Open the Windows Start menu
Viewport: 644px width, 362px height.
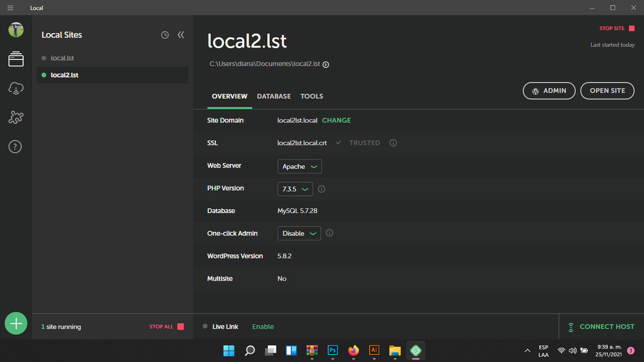[x=228, y=350]
